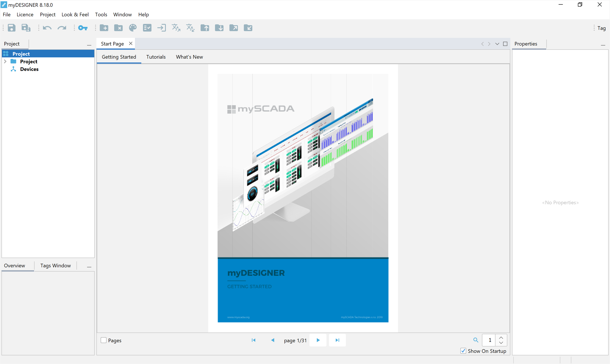The width and height of the screenshot is (610, 364).
Task: Open the editor tabs dropdown list
Action: tap(497, 44)
